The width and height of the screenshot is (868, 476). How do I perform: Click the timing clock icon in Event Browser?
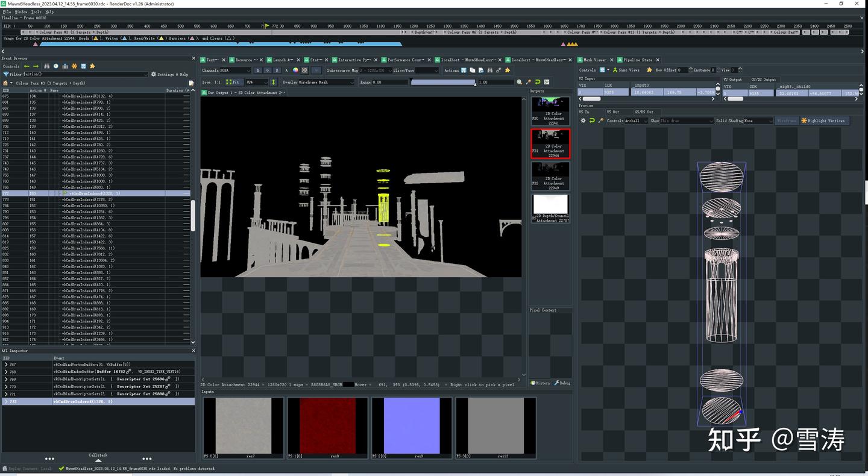[55, 66]
